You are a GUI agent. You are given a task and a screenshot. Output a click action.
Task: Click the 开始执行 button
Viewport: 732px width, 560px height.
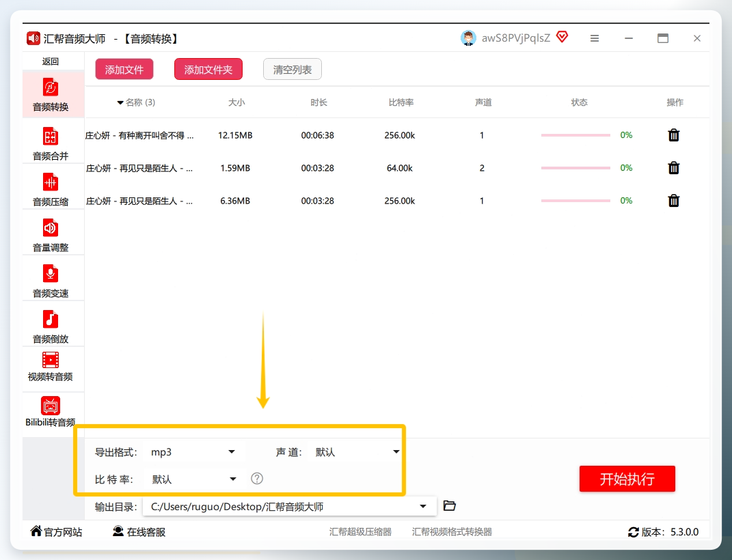[x=627, y=479]
